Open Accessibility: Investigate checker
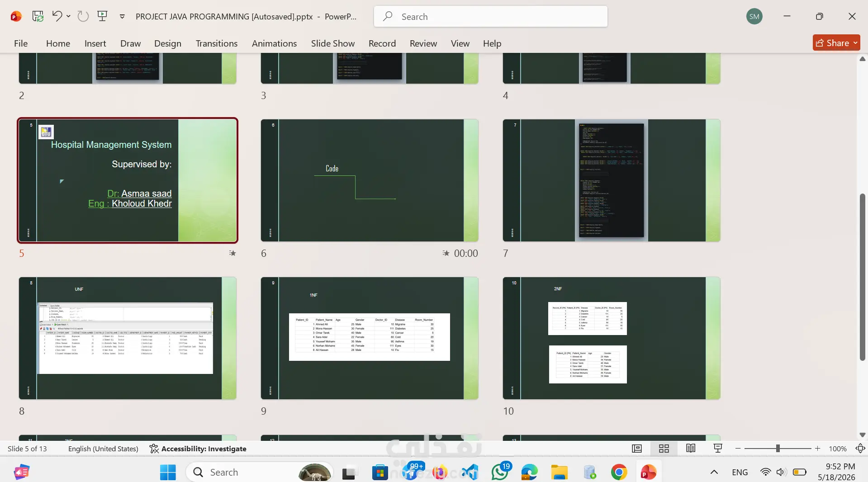The height and width of the screenshot is (482, 868). coord(198,449)
